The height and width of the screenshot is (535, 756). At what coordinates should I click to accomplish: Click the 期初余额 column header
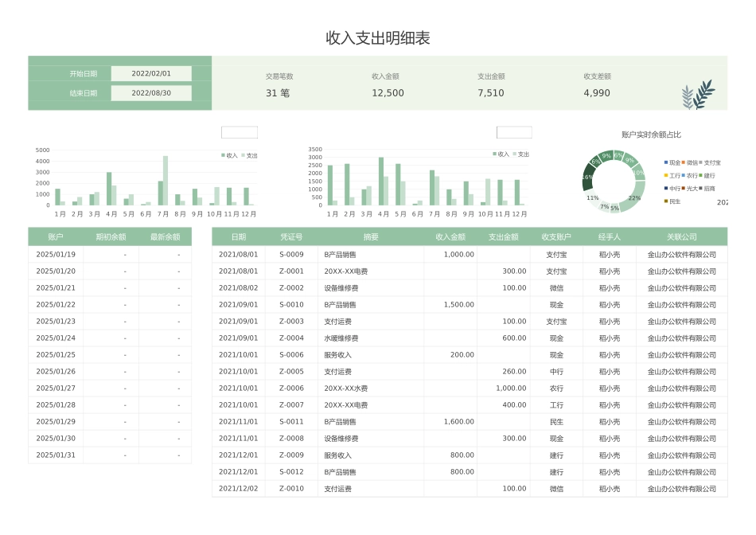point(111,236)
